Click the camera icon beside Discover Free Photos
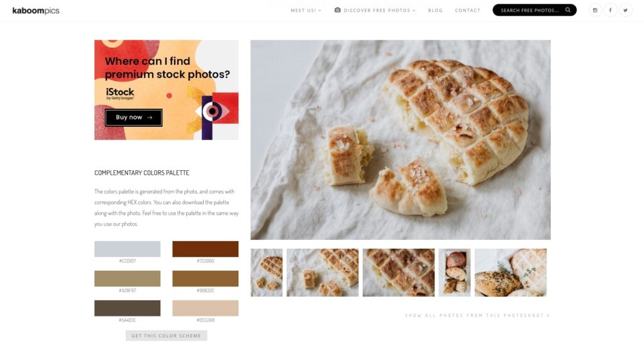Image resolution: width=644 pixels, height=353 pixels. [337, 10]
